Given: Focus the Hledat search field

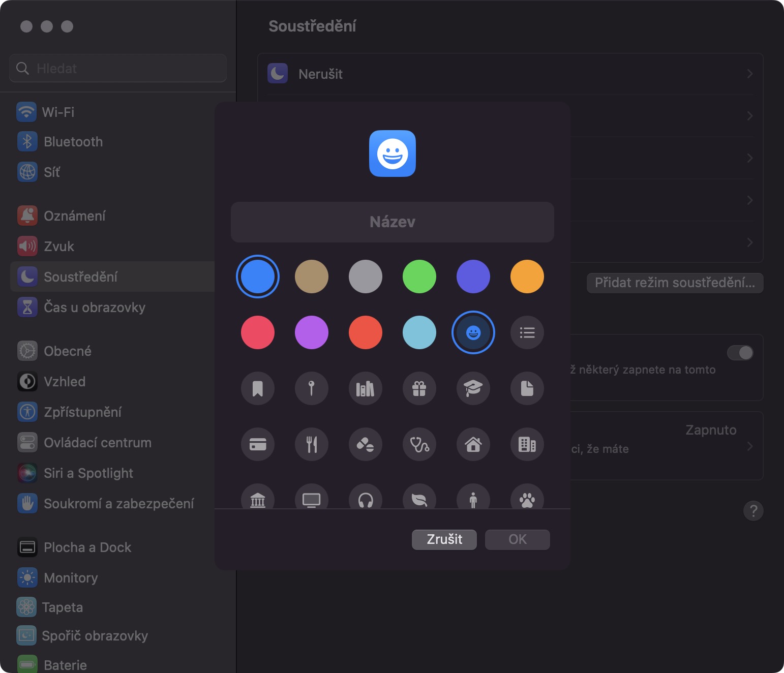Looking at the screenshot, I should pyautogui.click(x=118, y=68).
